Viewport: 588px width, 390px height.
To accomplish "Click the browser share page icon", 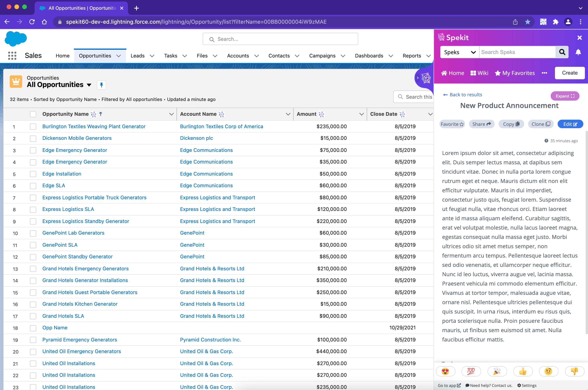I will coord(515,22).
